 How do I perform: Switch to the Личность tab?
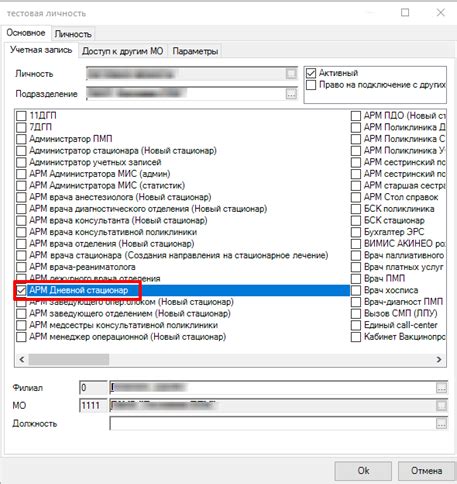coord(73,34)
